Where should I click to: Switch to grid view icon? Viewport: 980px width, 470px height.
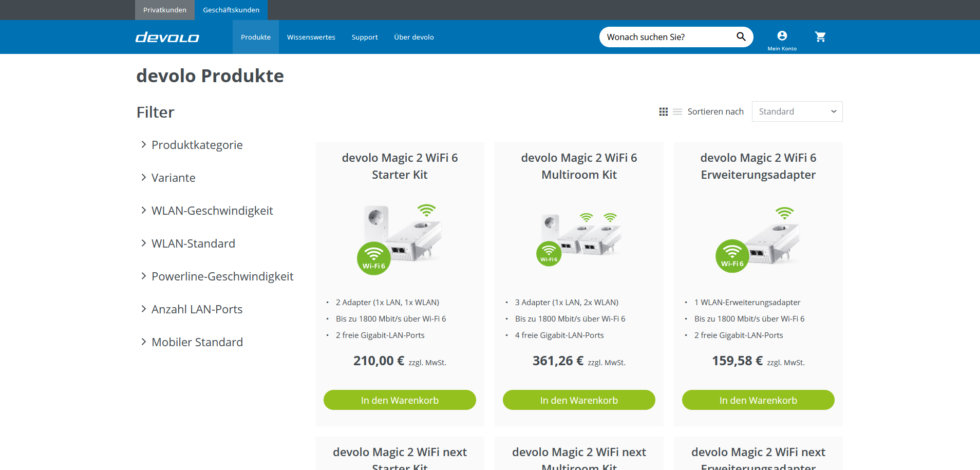tap(664, 111)
